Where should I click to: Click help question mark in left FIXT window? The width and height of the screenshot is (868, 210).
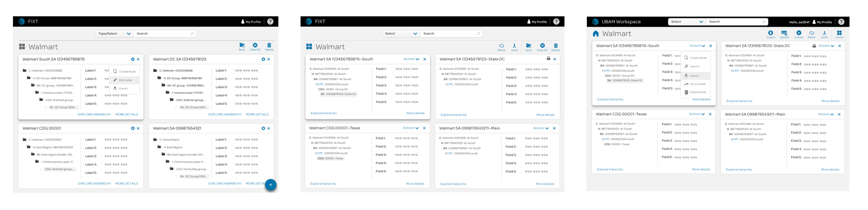point(270,22)
